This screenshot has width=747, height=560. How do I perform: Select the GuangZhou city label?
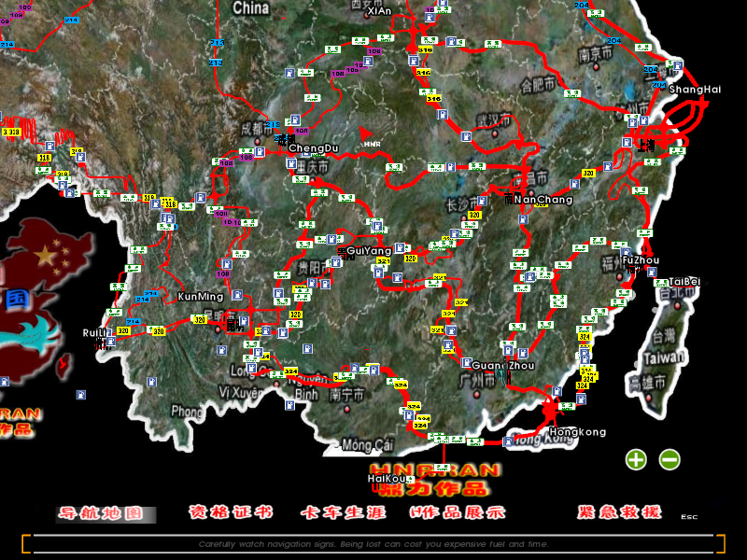[503, 365]
